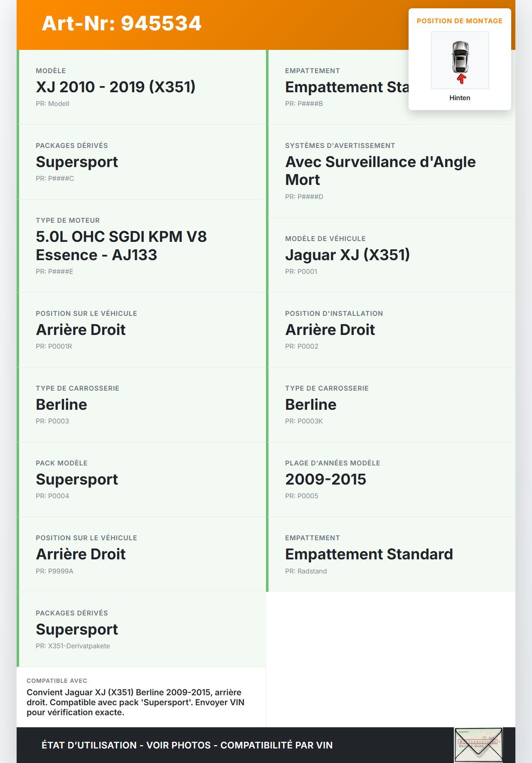Select the 'Jaguar XJ (X351)' vehicle model

click(x=347, y=255)
